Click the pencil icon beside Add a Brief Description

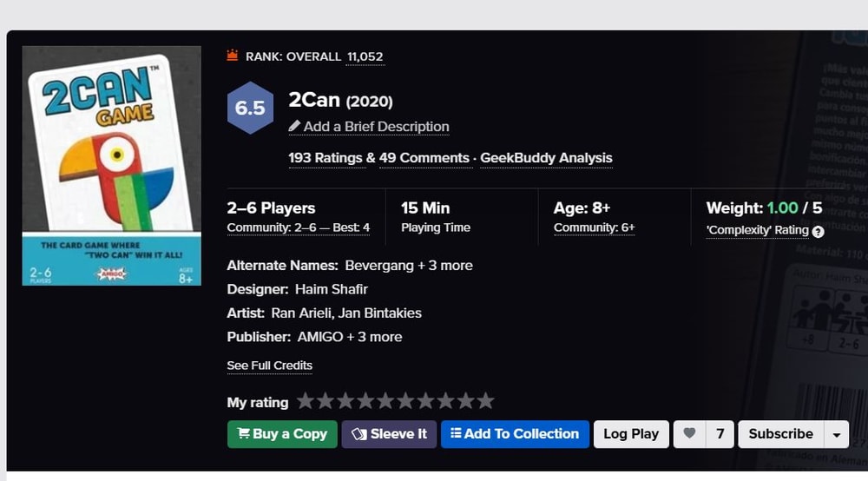point(294,126)
